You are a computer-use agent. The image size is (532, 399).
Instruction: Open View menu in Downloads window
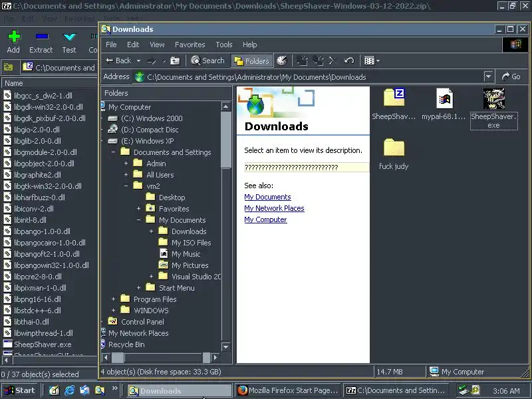[x=157, y=45]
